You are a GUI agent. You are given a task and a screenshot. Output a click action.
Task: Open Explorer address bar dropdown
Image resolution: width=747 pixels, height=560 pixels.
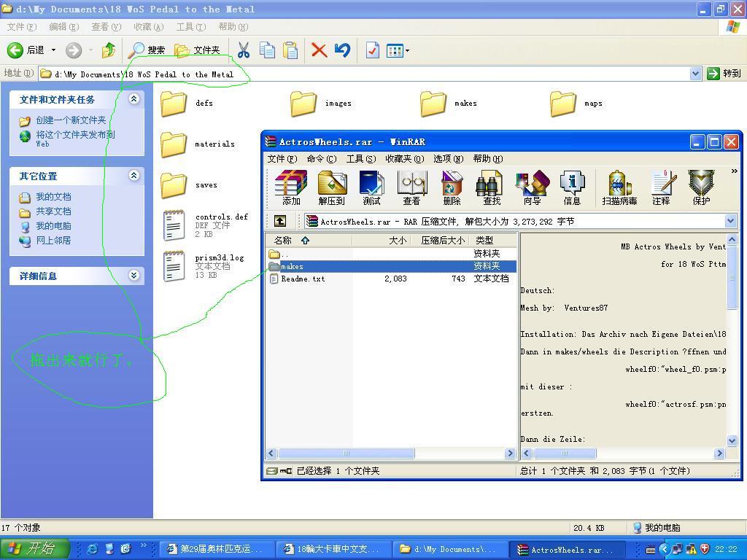tap(695, 74)
